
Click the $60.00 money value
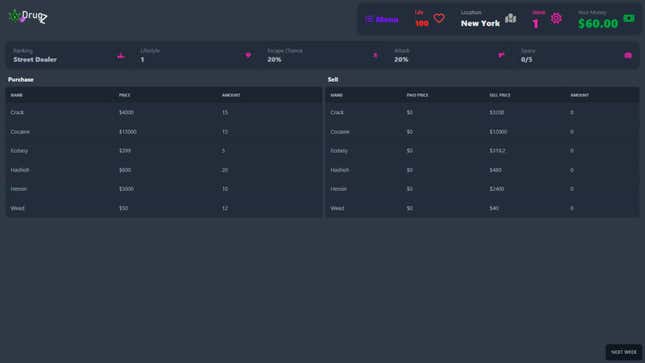pos(598,23)
